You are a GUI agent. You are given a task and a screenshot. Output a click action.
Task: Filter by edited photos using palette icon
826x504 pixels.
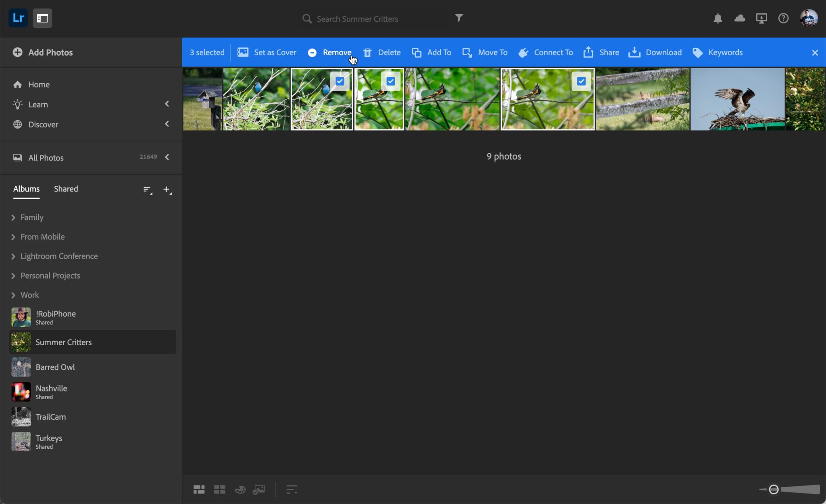click(x=240, y=489)
